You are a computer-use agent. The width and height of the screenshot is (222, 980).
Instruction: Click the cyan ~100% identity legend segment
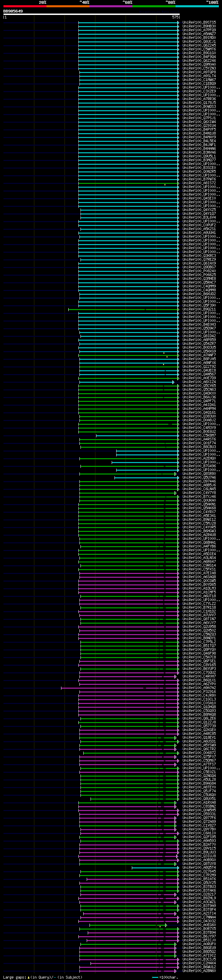tap(197, 6)
